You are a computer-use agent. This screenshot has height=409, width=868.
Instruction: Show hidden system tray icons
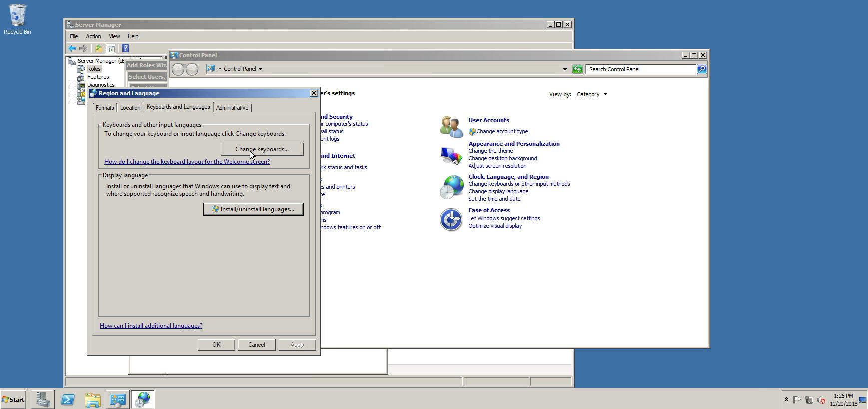(786, 399)
